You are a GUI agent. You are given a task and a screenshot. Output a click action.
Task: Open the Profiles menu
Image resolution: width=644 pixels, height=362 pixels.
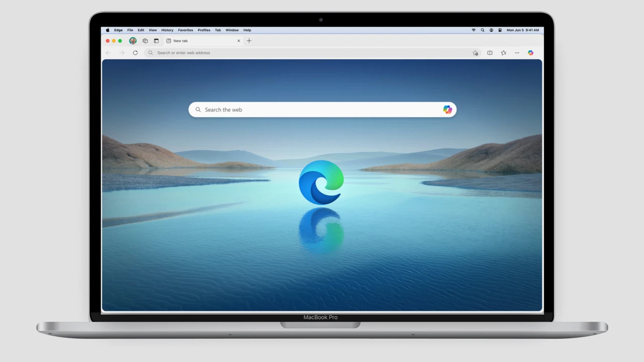point(204,30)
